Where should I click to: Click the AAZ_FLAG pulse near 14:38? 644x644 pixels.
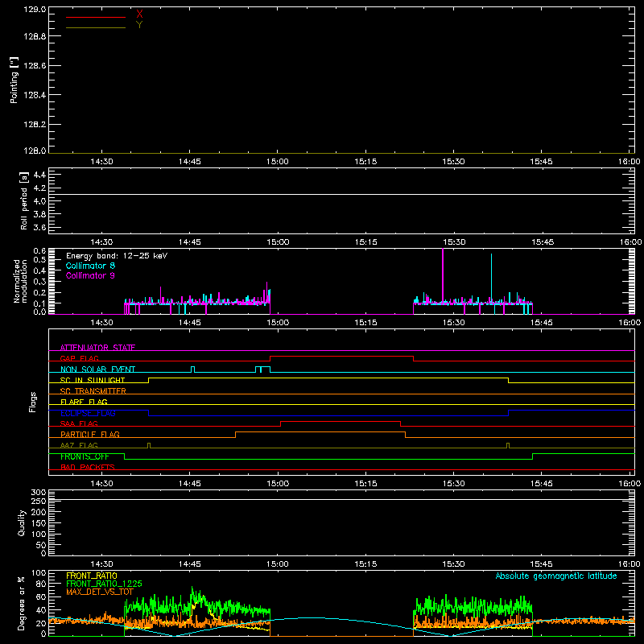point(149,446)
